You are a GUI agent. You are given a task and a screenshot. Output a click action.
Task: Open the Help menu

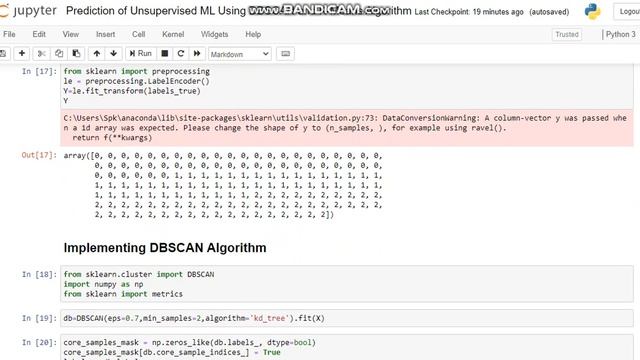(253, 34)
